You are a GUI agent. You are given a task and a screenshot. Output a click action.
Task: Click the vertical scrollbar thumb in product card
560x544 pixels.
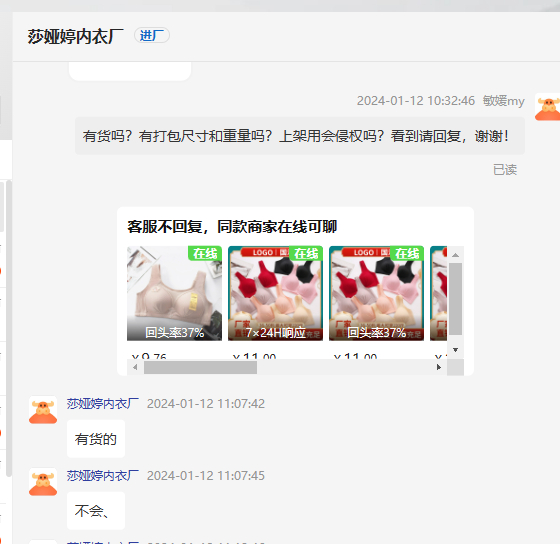pyautogui.click(x=455, y=299)
